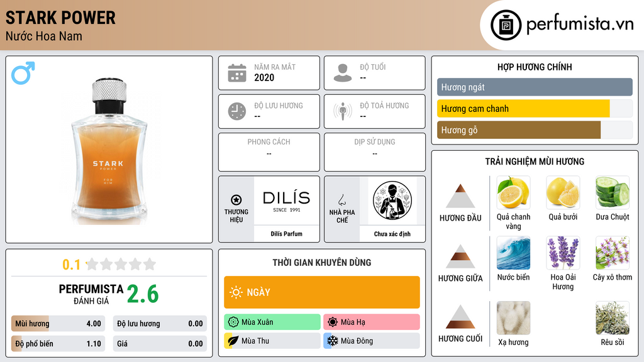Click the nose icon above Nhà pha chế
The height and width of the screenshot is (362, 644).
pos(341,200)
